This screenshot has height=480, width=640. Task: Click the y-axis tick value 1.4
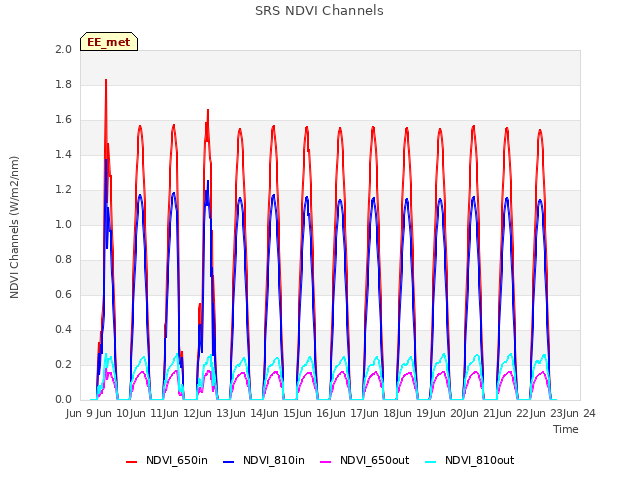63,154
